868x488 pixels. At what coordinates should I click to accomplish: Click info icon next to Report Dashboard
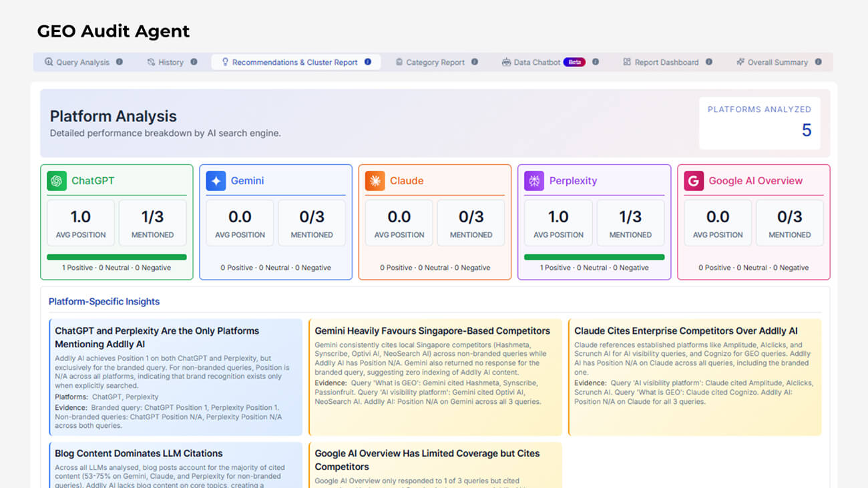pyautogui.click(x=709, y=62)
